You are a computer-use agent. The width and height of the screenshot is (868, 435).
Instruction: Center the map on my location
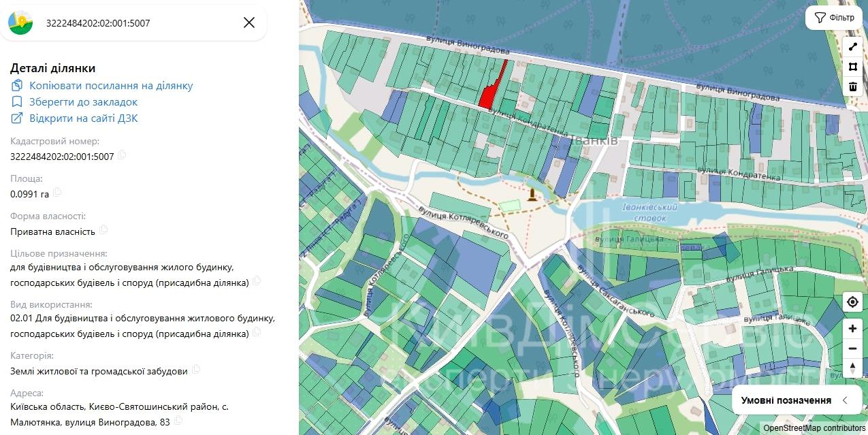[x=852, y=302]
